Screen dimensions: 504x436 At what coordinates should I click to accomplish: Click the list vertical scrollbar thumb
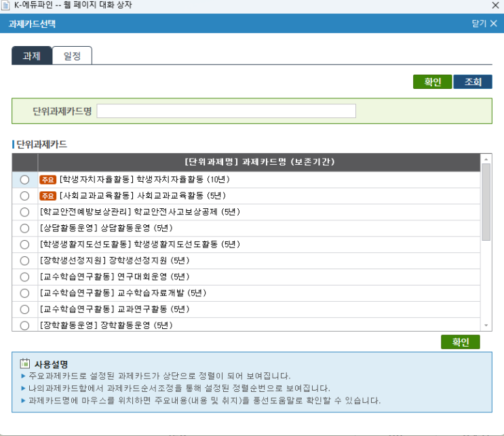[486, 202]
